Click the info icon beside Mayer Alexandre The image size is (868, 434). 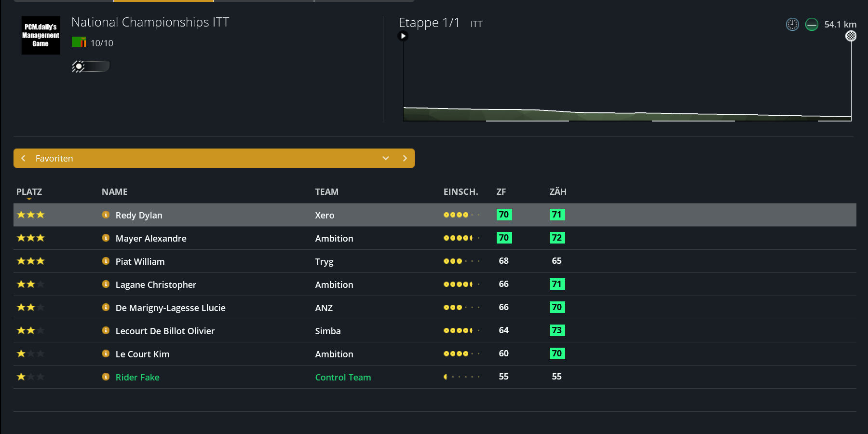coord(106,238)
